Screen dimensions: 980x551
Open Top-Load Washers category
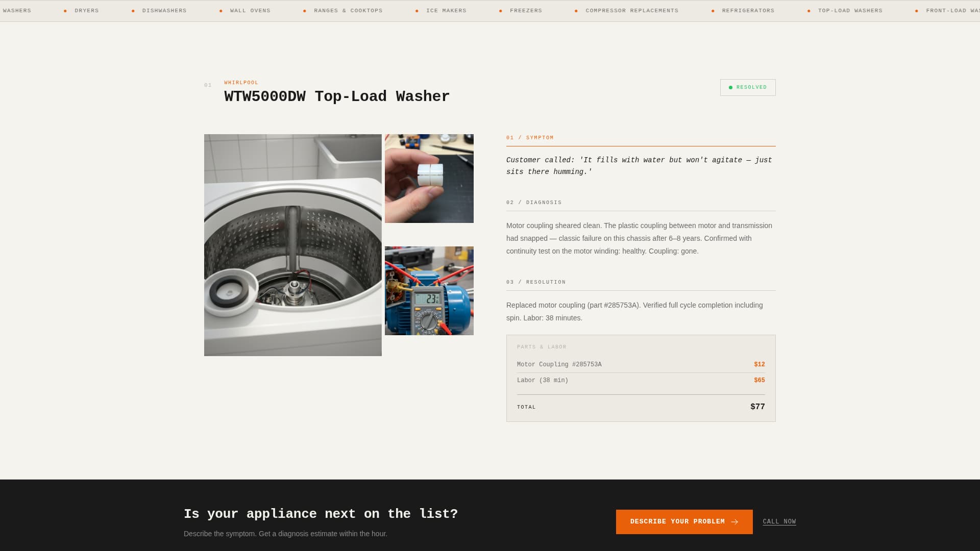point(850,11)
